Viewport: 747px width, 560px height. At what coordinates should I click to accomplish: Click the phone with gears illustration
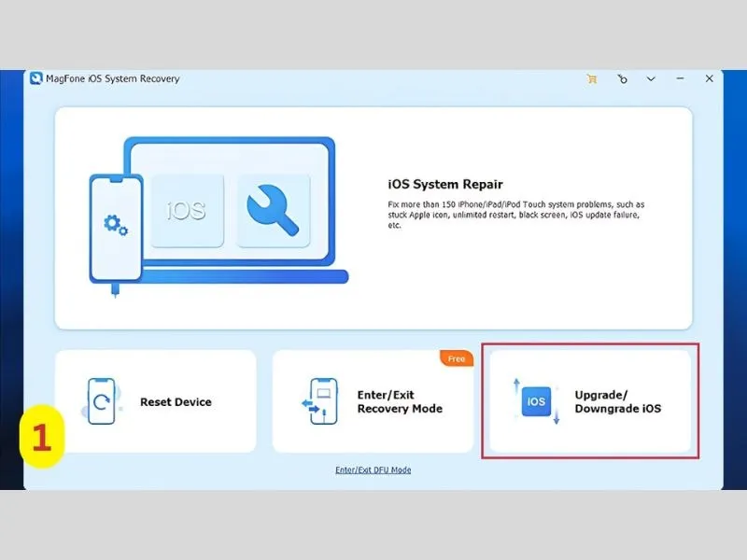tap(116, 229)
